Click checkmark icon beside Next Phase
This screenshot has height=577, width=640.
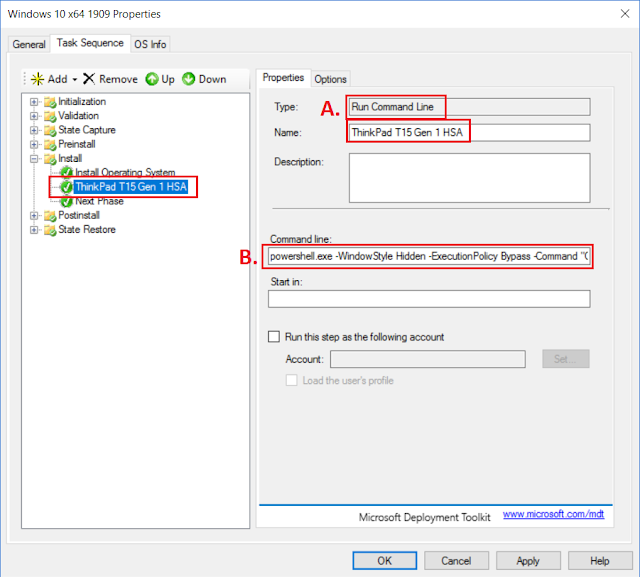click(66, 201)
